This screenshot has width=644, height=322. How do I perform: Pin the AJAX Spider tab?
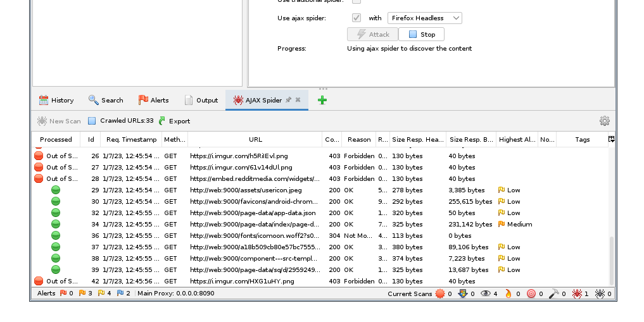click(x=289, y=100)
